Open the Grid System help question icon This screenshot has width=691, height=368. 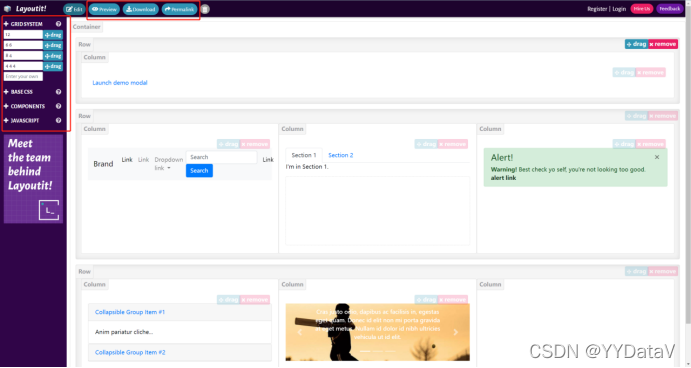tap(58, 24)
